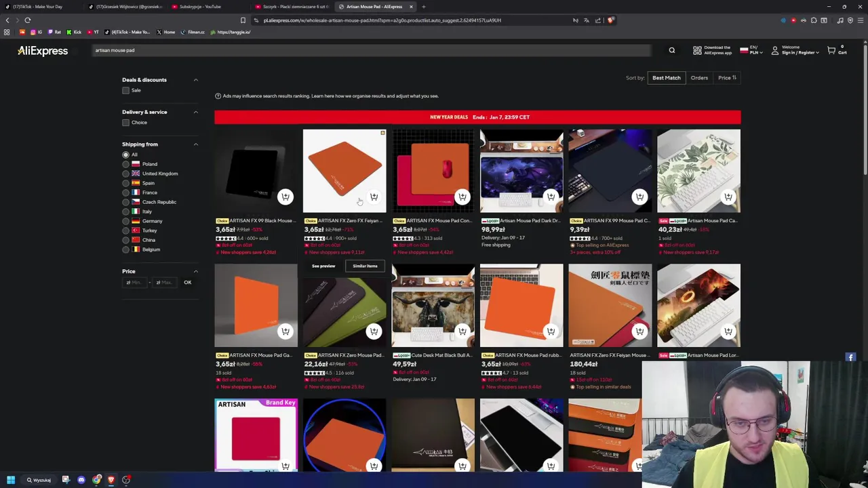Select United Kingdom shipping option
The height and width of the screenshot is (488, 868).
pos(125,174)
